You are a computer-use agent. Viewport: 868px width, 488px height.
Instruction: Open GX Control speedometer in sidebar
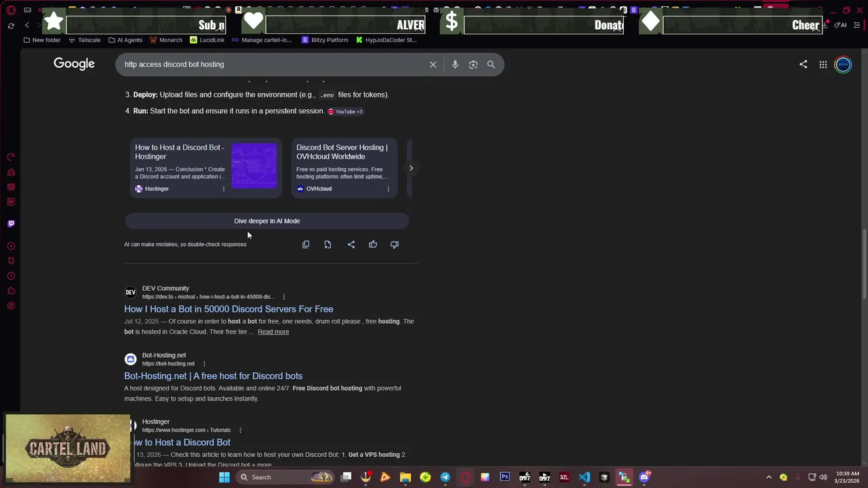[11, 157]
